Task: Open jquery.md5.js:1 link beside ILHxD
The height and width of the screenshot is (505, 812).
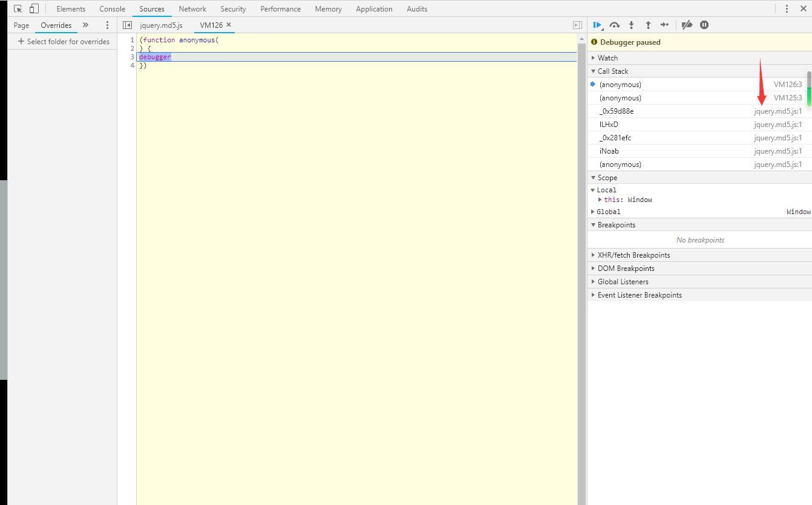Action: pyautogui.click(x=778, y=125)
